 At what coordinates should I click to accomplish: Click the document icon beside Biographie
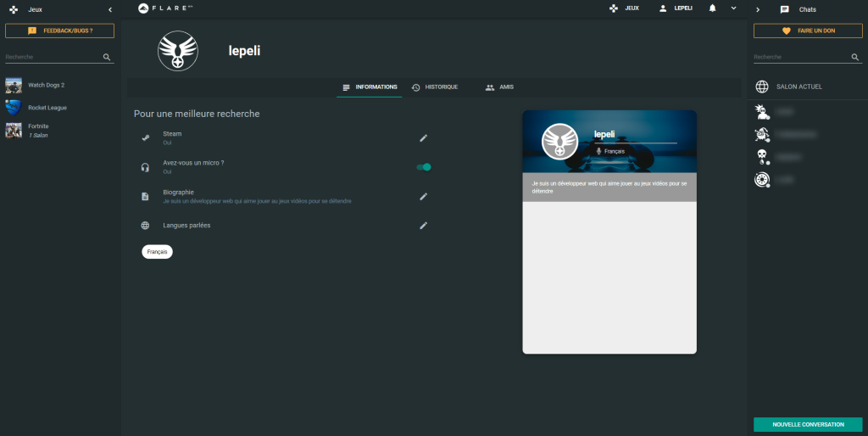point(145,196)
